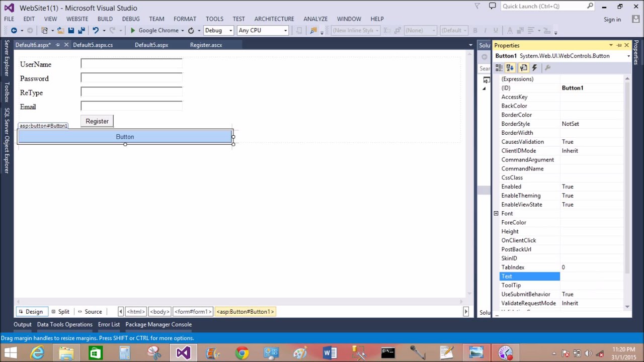Click the Save floppy disk icon
The width and height of the screenshot is (644, 362).
(x=71, y=31)
